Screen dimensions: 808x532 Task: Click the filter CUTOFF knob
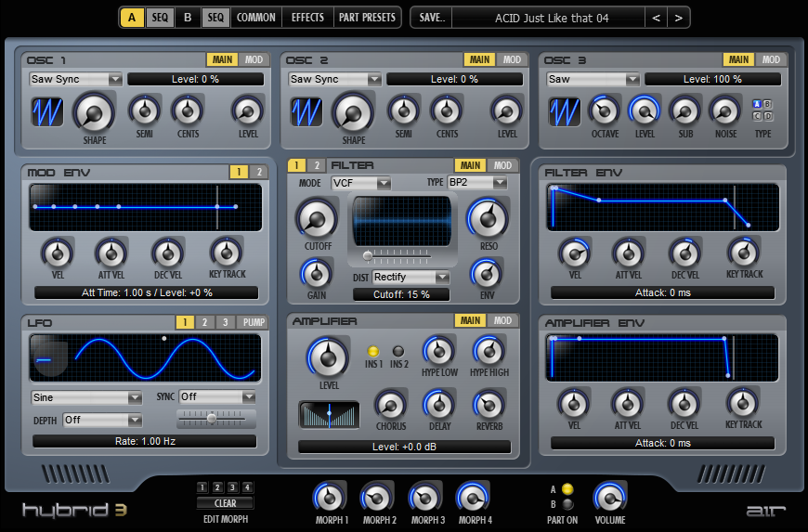pos(317,219)
